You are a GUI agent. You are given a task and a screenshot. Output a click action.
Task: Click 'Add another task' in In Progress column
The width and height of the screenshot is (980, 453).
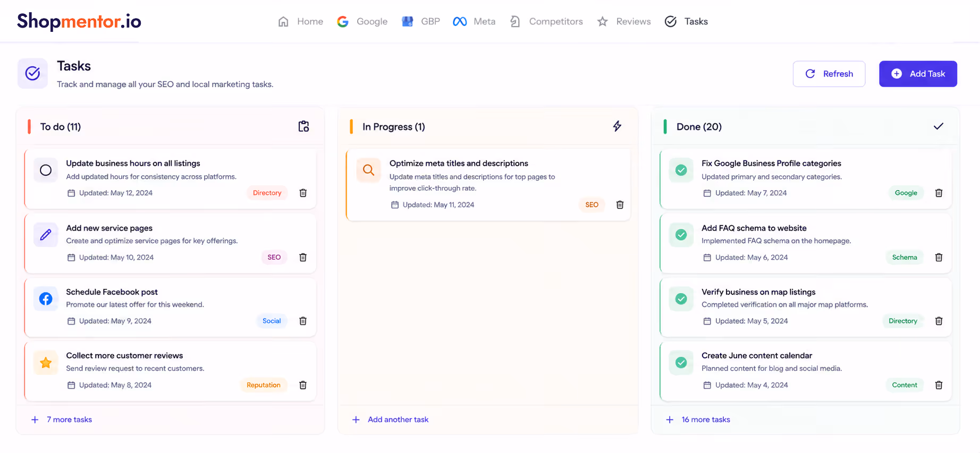click(391, 420)
